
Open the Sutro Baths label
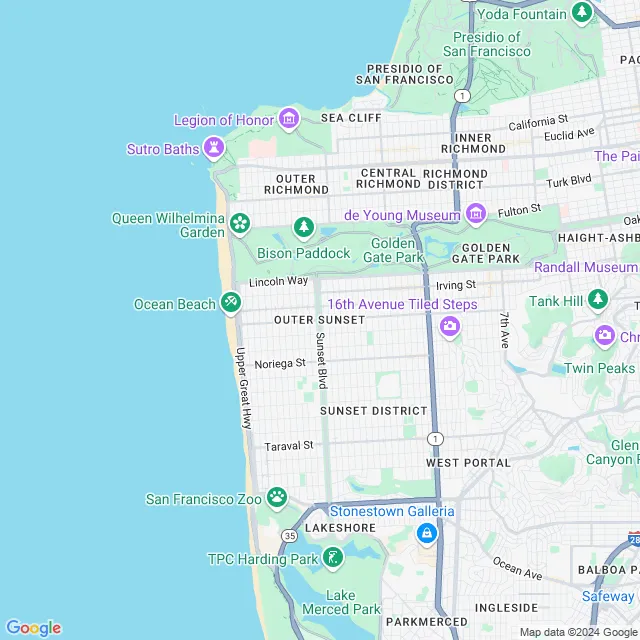163,149
